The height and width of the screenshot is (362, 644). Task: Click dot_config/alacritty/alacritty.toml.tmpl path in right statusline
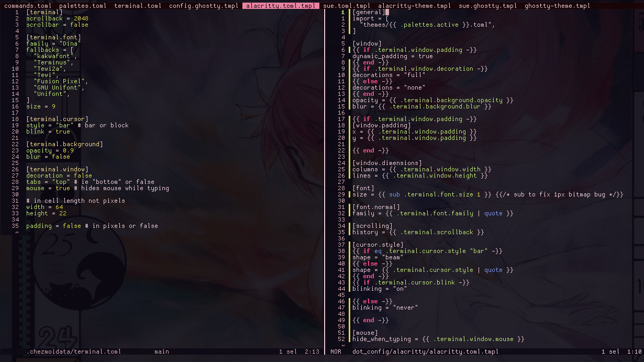coord(426,352)
